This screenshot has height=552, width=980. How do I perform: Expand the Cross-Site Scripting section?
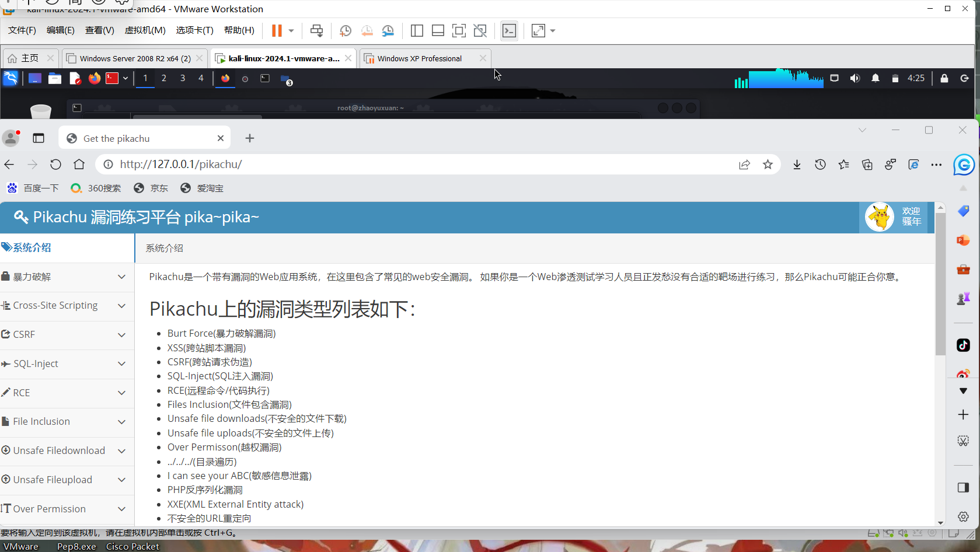click(x=67, y=306)
